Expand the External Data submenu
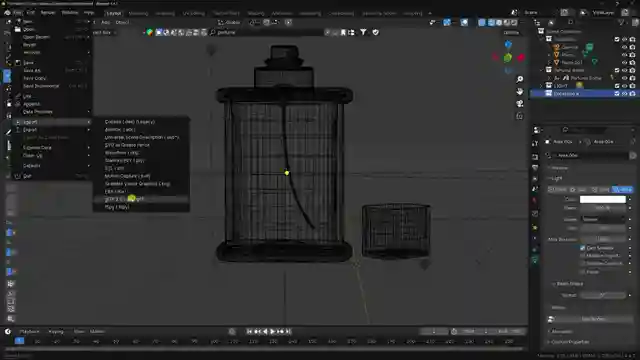 [52, 148]
